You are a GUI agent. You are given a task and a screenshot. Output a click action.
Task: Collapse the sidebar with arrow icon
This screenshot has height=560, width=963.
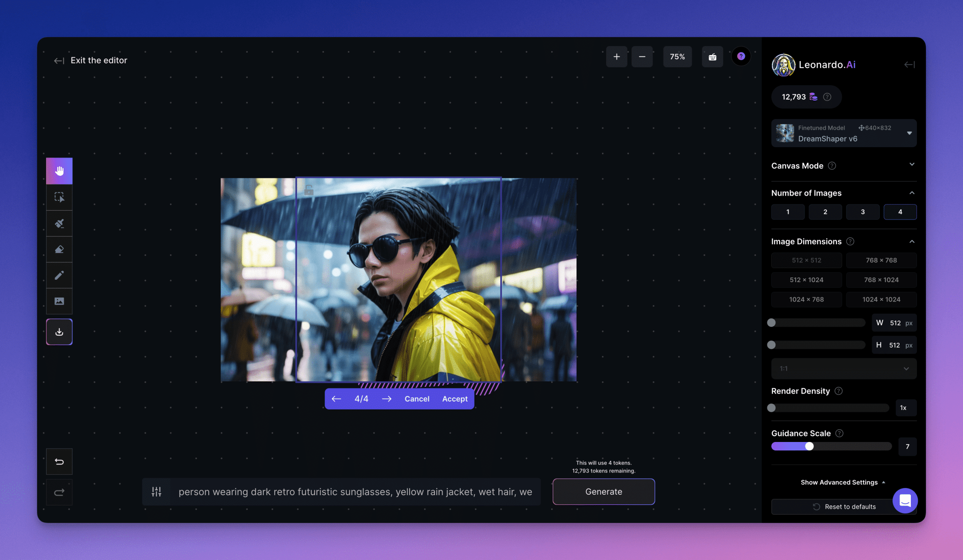tap(909, 64)
